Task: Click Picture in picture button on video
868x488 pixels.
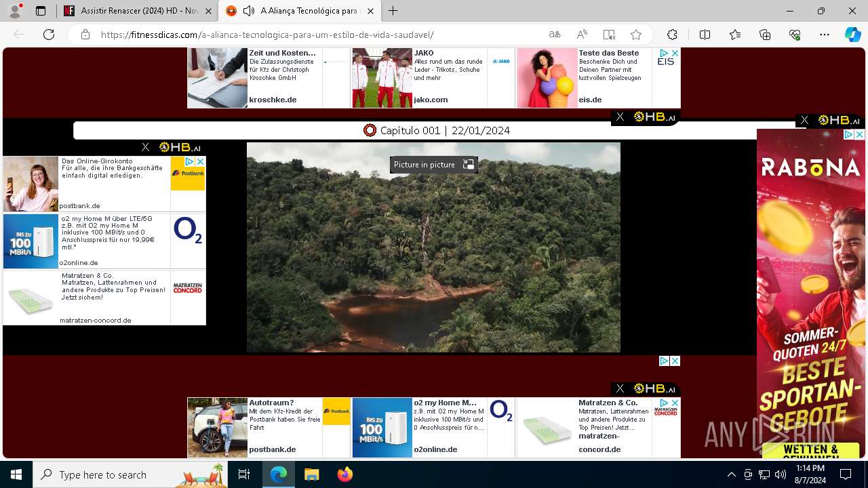Action: [x=433, y=165]
